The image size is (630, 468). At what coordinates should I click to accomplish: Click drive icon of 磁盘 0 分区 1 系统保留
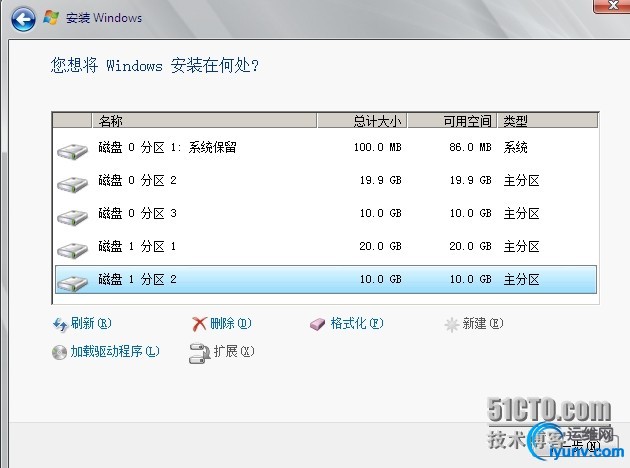tap(72, 152)
